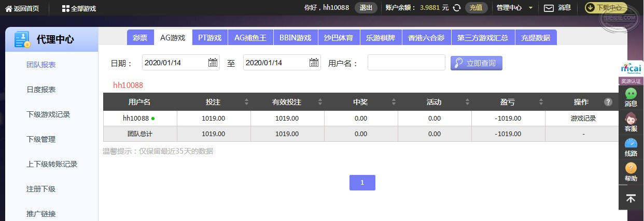The height and width of the screenshot is (221, 644).
Task: Switch to AG捕鱼王 tab
Action: pos(250,37)
